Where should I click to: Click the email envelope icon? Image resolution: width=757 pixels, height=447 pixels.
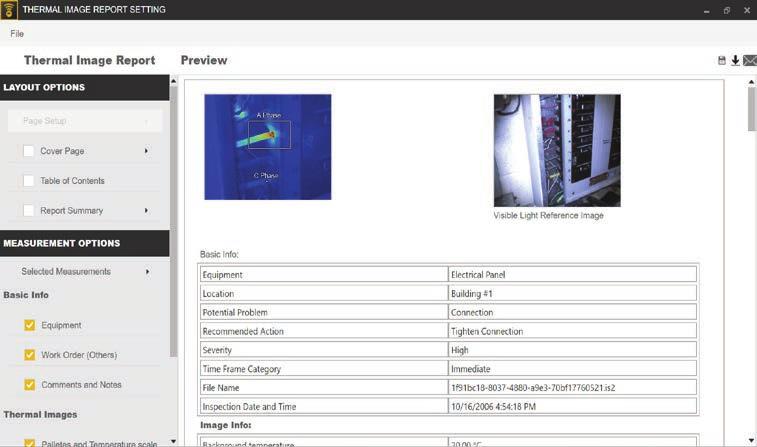coord(750,60)
